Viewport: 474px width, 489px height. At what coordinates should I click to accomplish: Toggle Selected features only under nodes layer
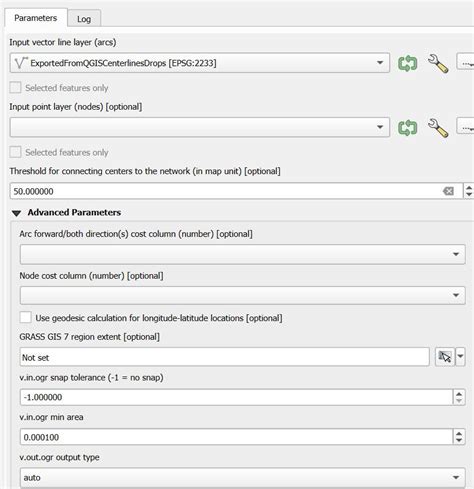coord(15,152)
